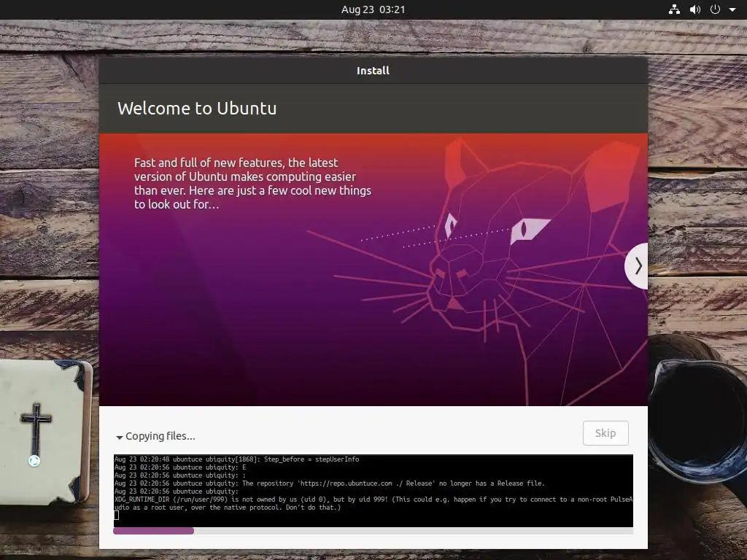The image size is (747, 560).
Task: Click the terminal cursor block in log
Action: (116, 516)
